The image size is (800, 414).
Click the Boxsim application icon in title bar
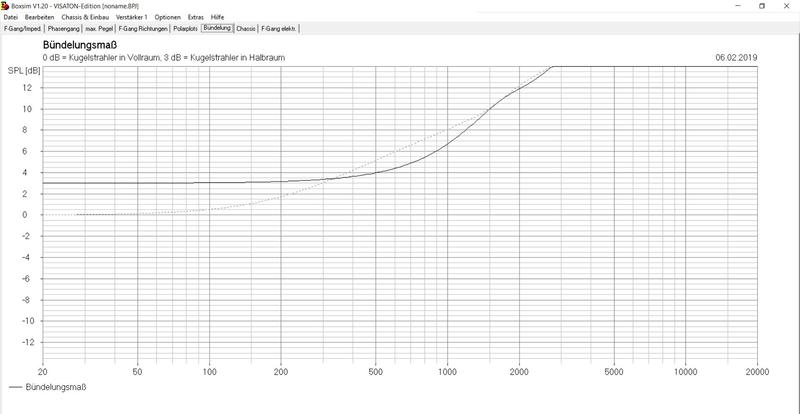[x=5, y=6]
